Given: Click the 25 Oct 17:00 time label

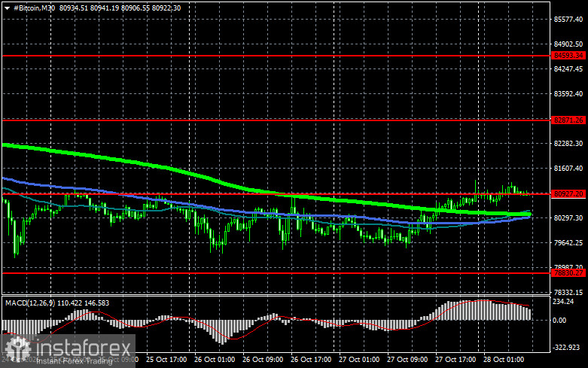Looking at the screenshot, I should [166, 360].
